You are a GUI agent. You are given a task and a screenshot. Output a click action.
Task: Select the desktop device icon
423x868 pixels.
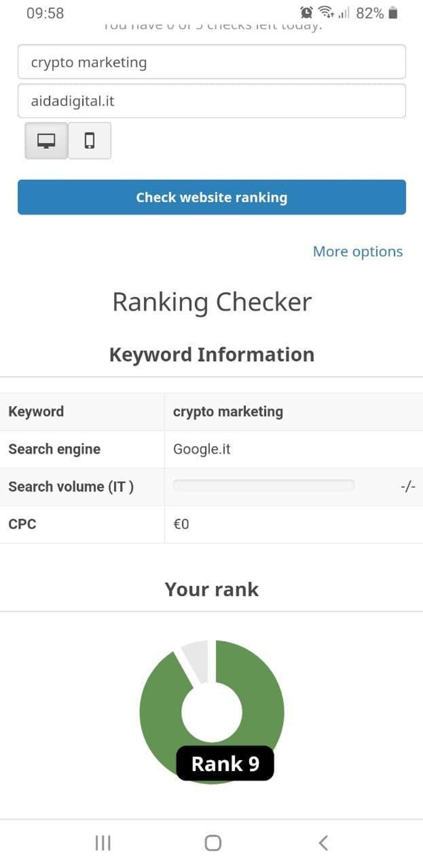click(46, 140)
